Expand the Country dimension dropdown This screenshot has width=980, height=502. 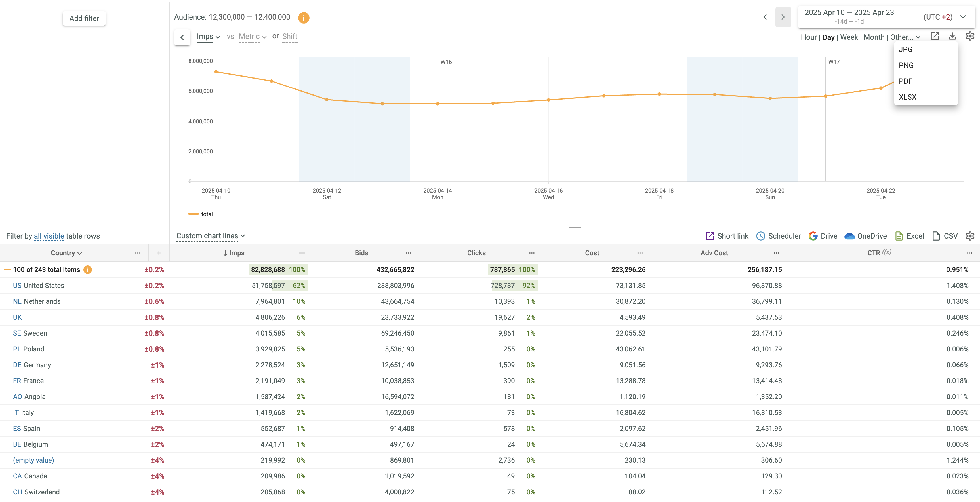[66, 253]
